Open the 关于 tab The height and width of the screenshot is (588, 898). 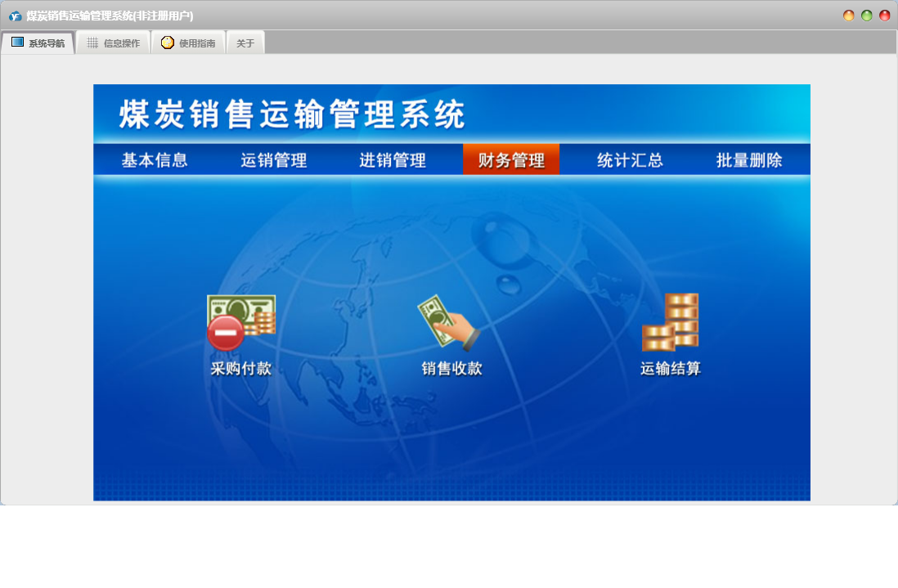(x=245, y=43)
